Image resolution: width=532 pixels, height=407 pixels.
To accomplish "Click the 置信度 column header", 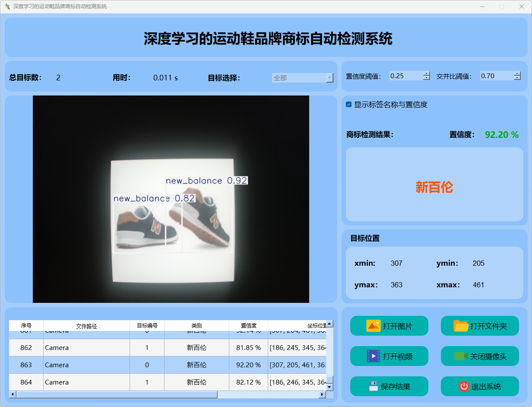I will tap(248, 326).
